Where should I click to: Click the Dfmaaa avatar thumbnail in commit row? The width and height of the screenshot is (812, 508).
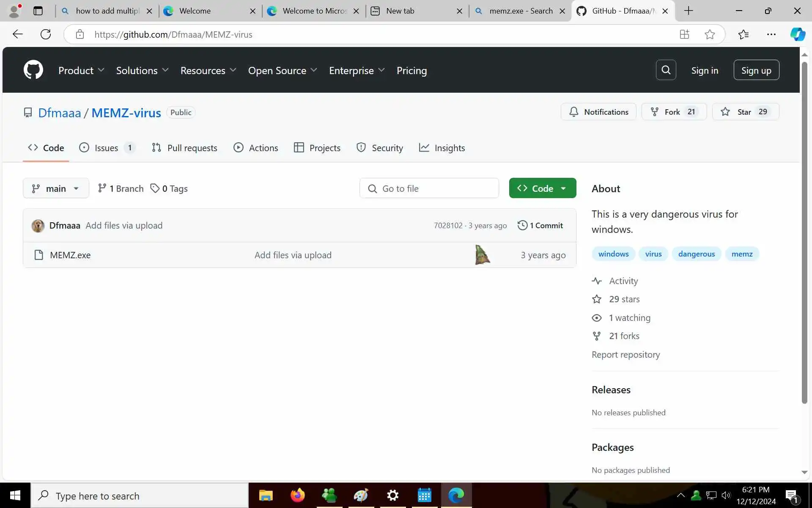pos(38,226)
